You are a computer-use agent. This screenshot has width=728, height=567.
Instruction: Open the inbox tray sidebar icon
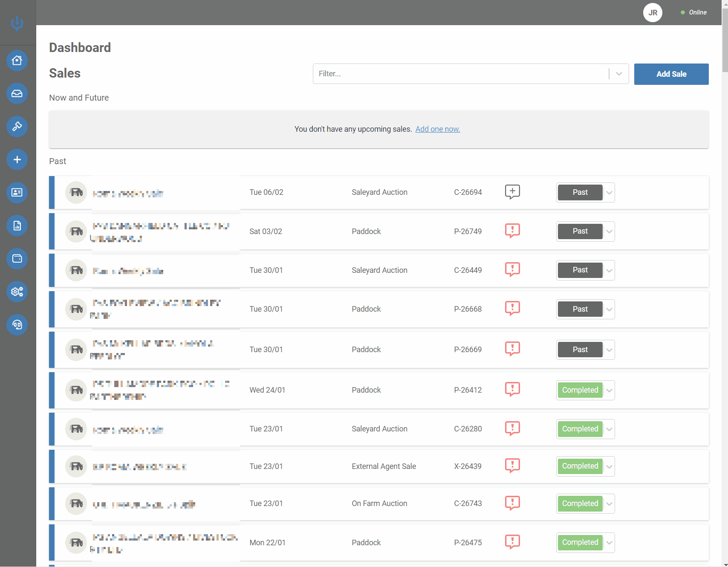(x=17, y=93)
